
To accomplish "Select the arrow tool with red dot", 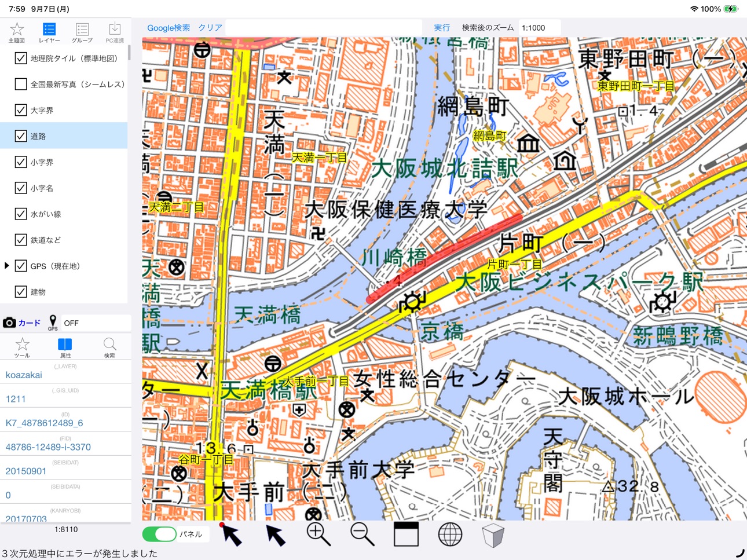I will [x=230, y=535].
